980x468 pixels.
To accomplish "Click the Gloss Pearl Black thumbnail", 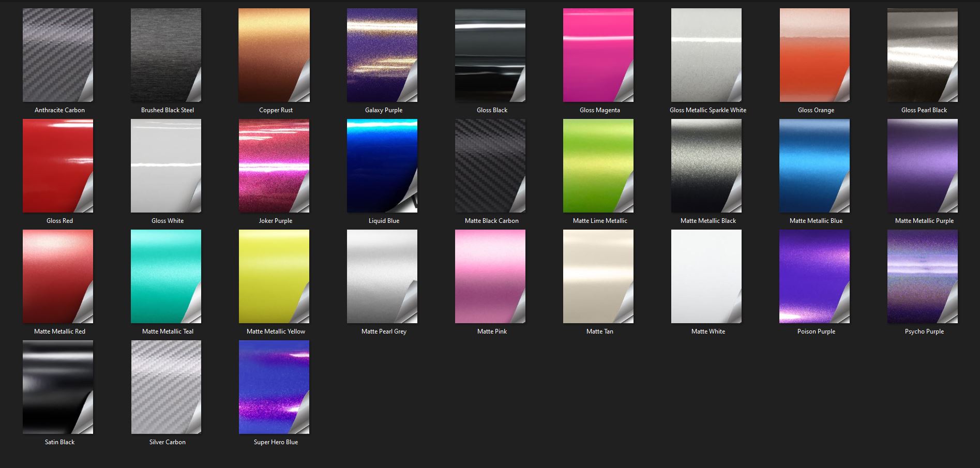I will point(923,55).
